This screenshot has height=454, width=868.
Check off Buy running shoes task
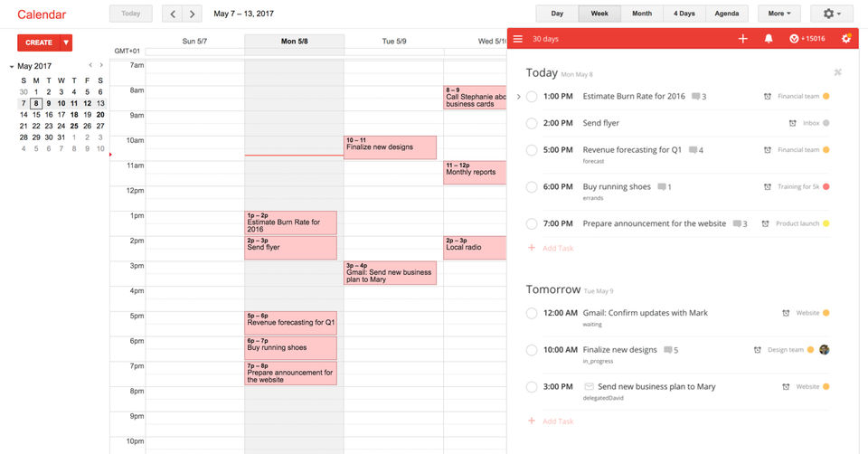532,187
